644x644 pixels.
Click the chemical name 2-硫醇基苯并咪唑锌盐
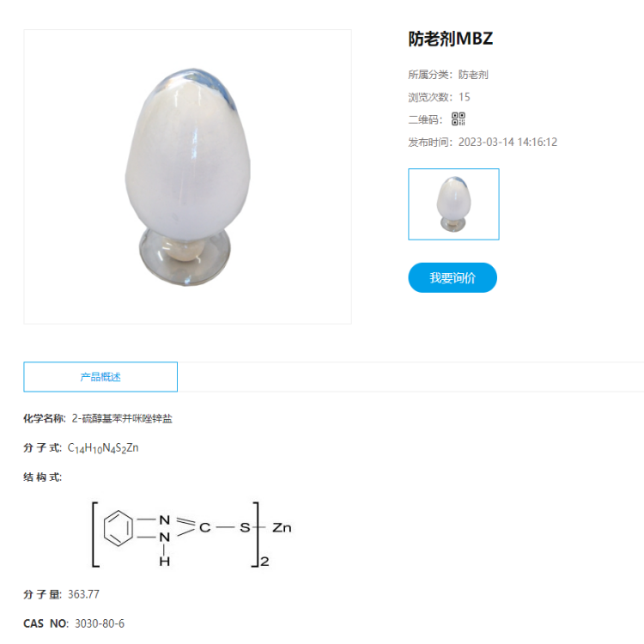coord(122,418)
